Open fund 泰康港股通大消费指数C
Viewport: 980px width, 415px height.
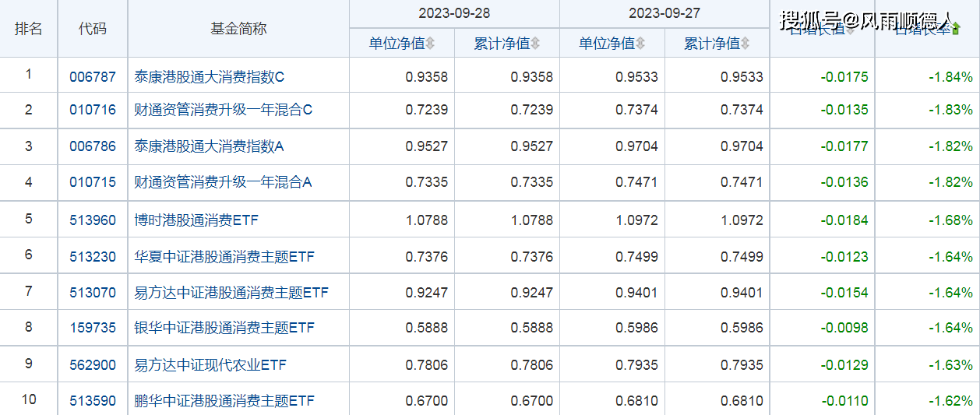click(x=210, y=77)
